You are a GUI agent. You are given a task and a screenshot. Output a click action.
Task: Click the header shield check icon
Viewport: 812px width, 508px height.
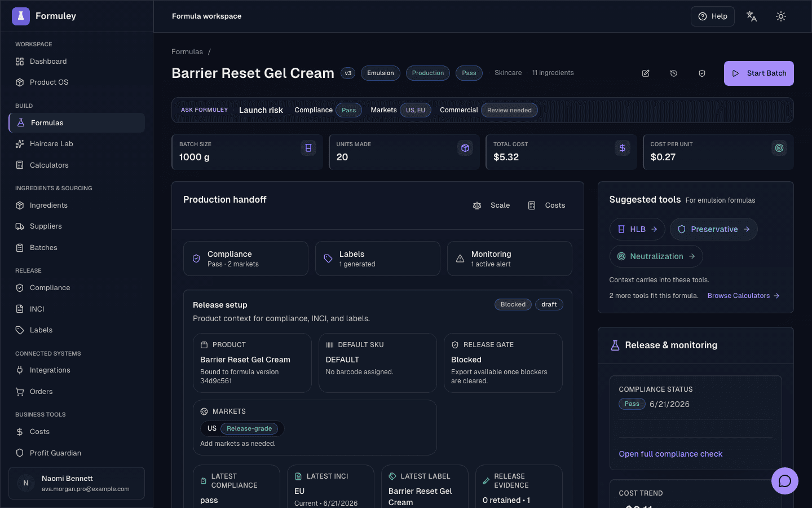[702, 73]
